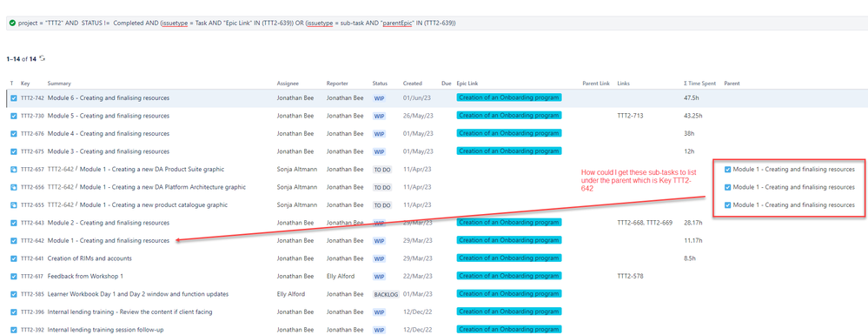
Task: Open issue key TTT2-742
Action: click(x=32, y=98)
